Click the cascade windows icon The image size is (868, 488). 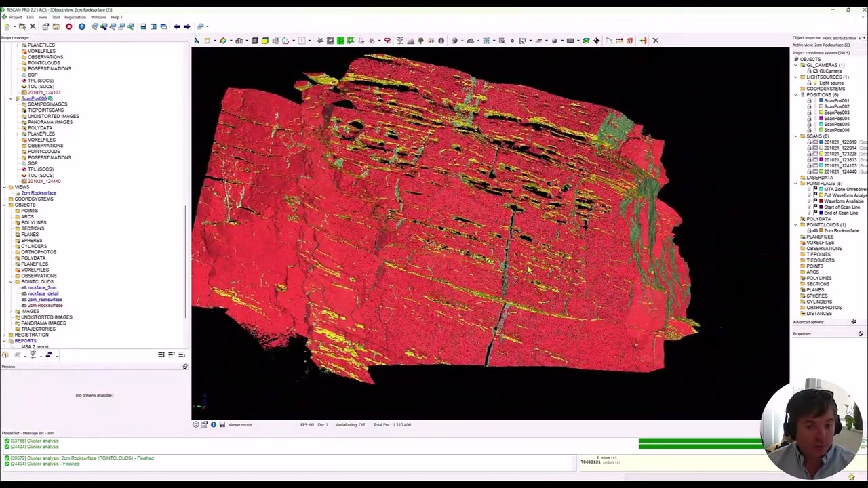tap(163, 26)
